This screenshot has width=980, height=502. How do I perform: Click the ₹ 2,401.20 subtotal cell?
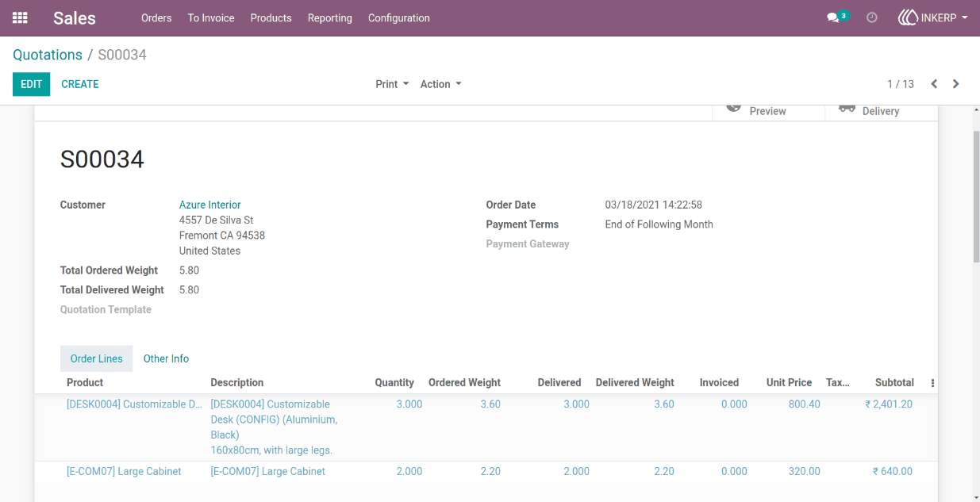[889, 404]
